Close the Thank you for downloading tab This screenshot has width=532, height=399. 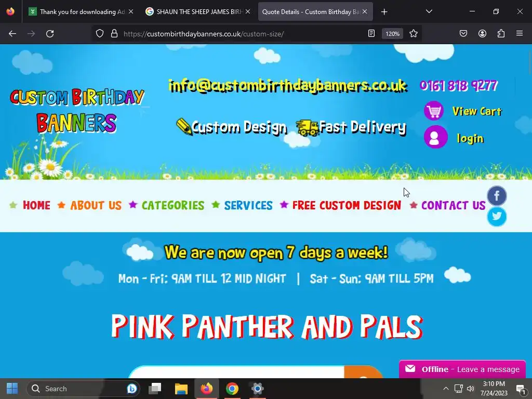(131, 11)
